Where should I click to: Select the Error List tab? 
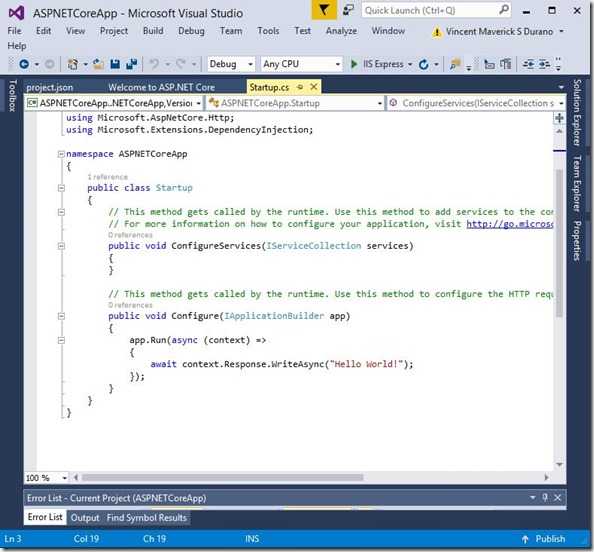point(45,517)
